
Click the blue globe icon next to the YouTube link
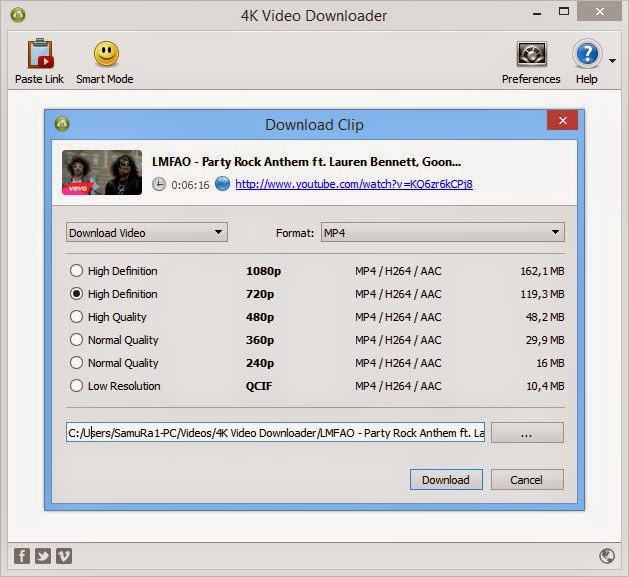222,184
